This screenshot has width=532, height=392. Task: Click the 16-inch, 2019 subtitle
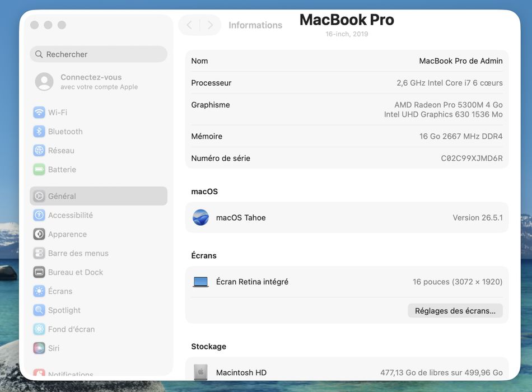(x=347, y=34)
